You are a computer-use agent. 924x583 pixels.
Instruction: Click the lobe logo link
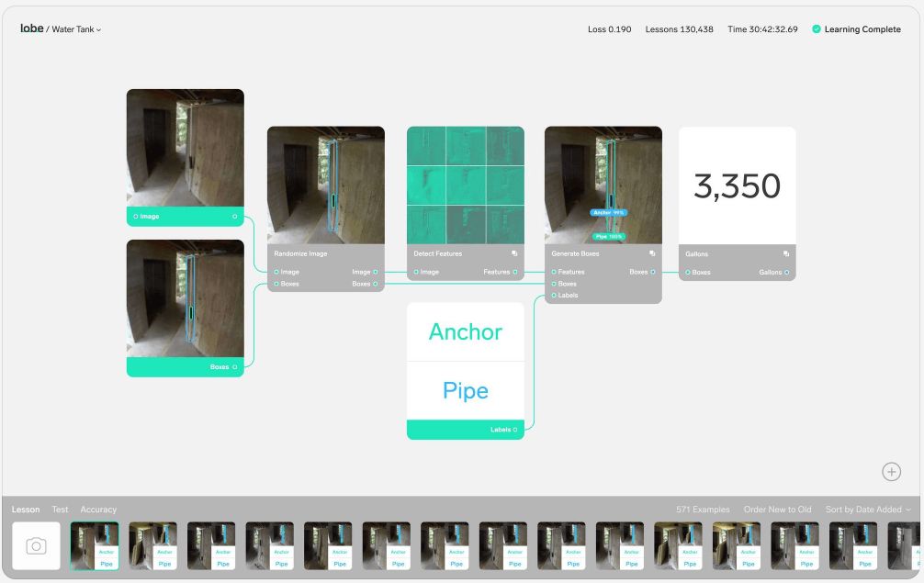point(32,28)
